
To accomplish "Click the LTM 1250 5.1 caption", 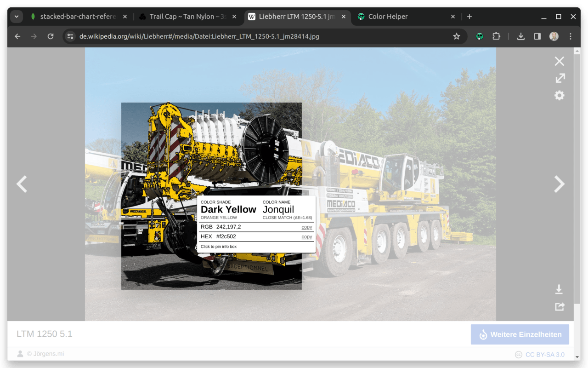I will [x=45, y=334].
